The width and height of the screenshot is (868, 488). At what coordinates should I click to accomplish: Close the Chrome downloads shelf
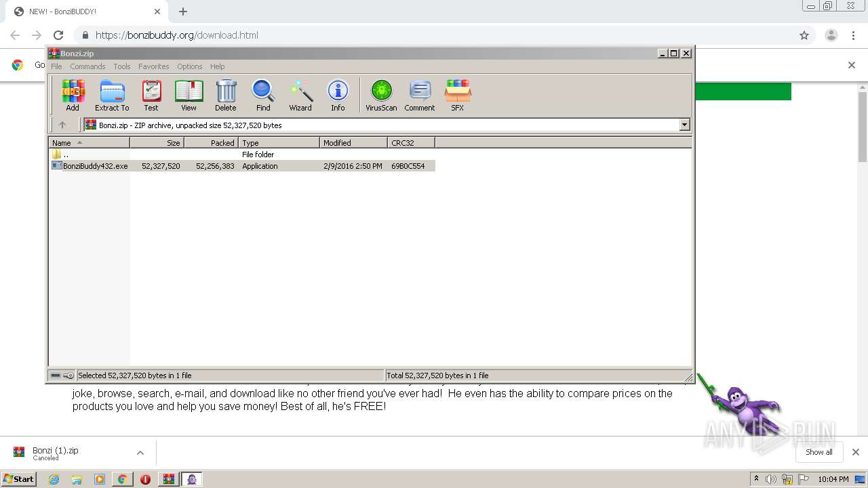point(856,452)
